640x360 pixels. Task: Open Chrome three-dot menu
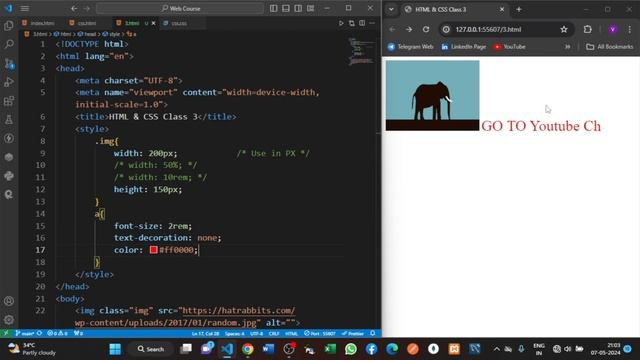[x=630, y=29]
